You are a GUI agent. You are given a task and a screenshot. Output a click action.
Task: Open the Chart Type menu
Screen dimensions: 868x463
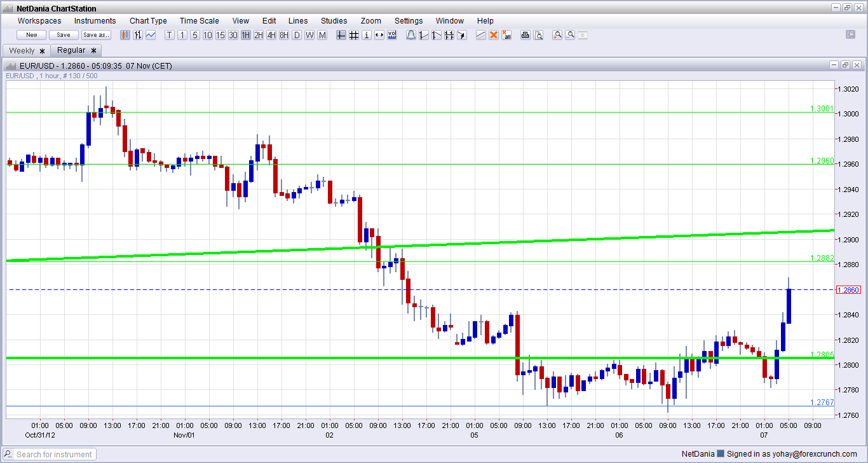pyautogui.click(x=148, y=21)
